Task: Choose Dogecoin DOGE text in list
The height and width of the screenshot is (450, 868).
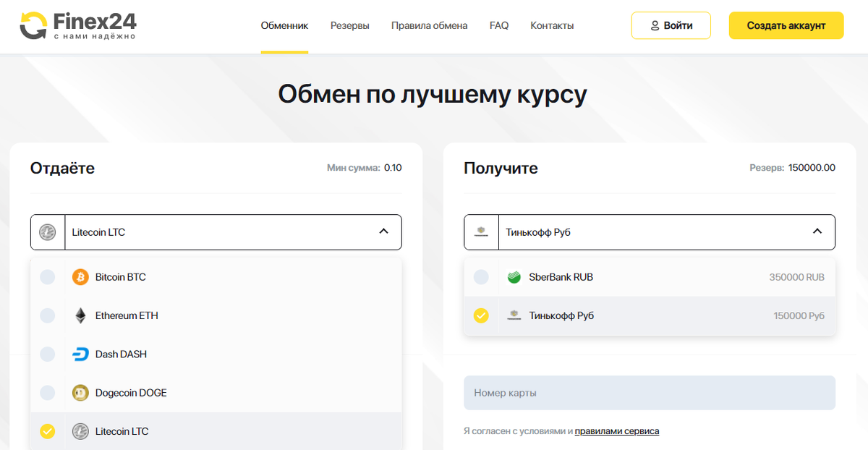Action: point(131,393)
